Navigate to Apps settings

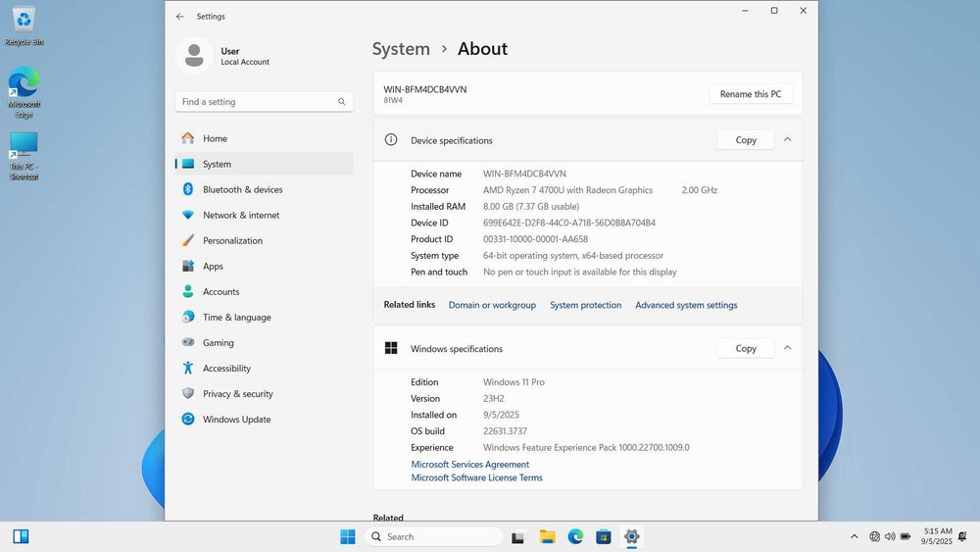pyautogui.click(x=265, y=266)
